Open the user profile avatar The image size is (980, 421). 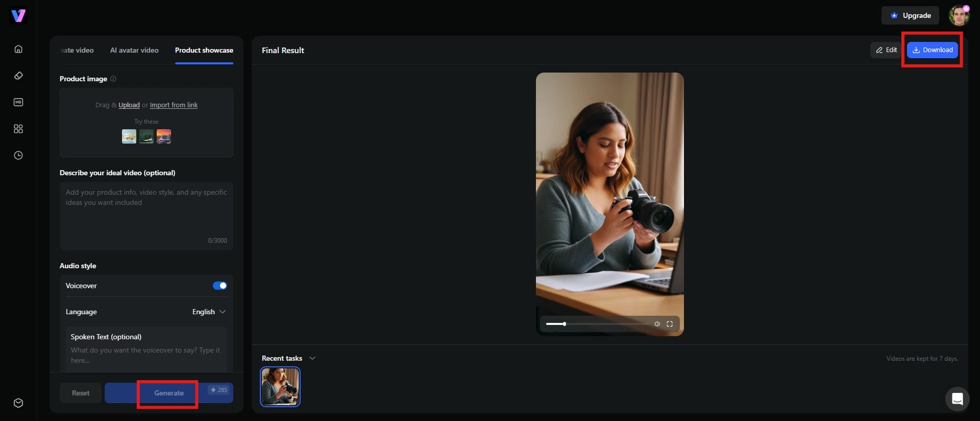click(959, 15)
